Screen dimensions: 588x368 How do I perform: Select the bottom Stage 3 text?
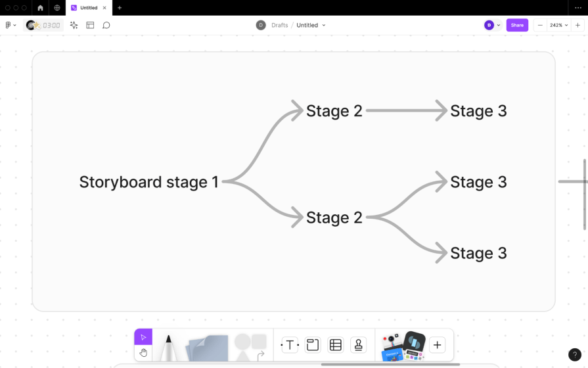[x=478, y=253]
